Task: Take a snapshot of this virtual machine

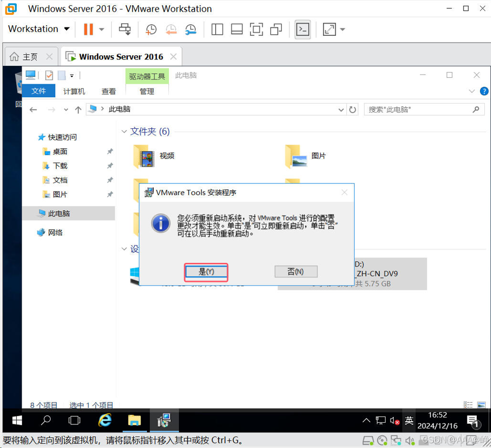Action: coord(151,29)
